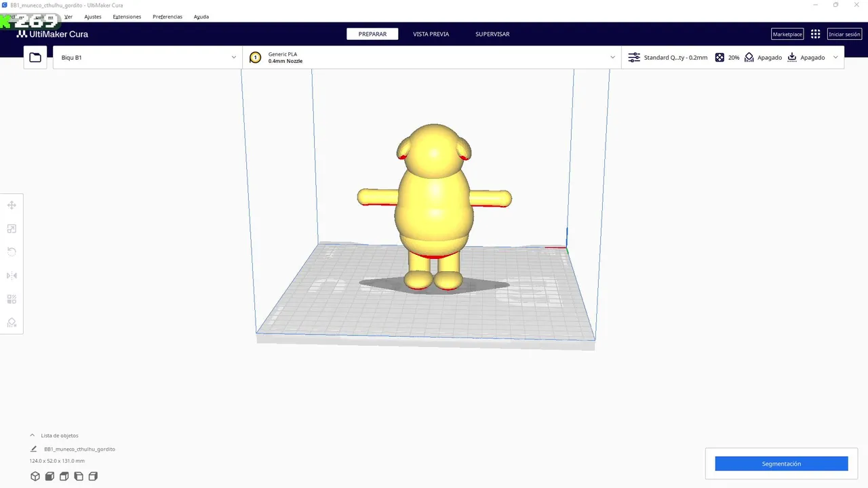Select BB1_muneco_cthulhu_gordito in object list

coord(79,449)
